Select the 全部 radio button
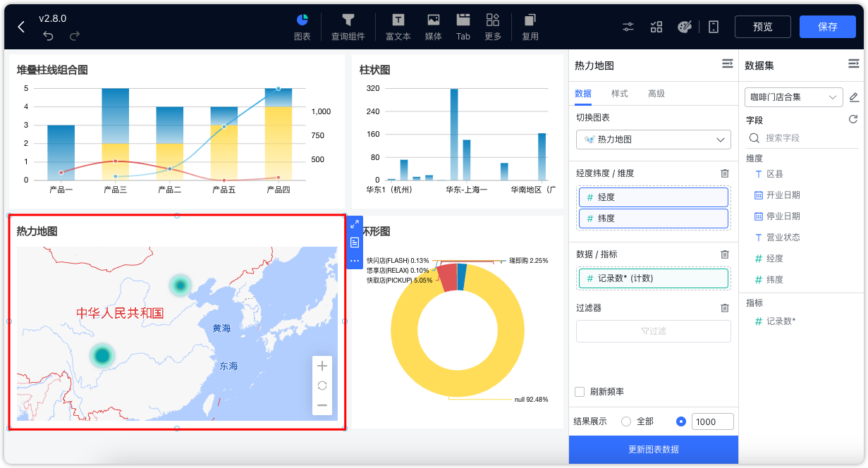This screenshot has height=468, width=868. pos(625,421)
